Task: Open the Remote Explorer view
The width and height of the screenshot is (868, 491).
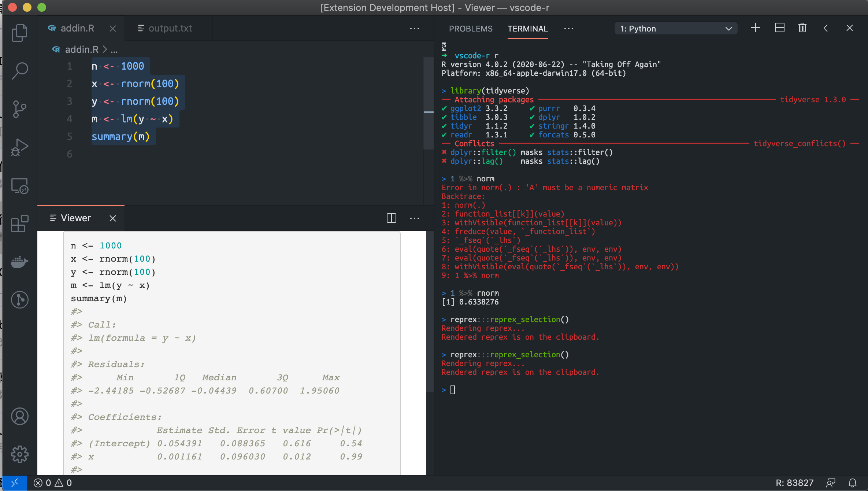Action: [x=20, y=186]
